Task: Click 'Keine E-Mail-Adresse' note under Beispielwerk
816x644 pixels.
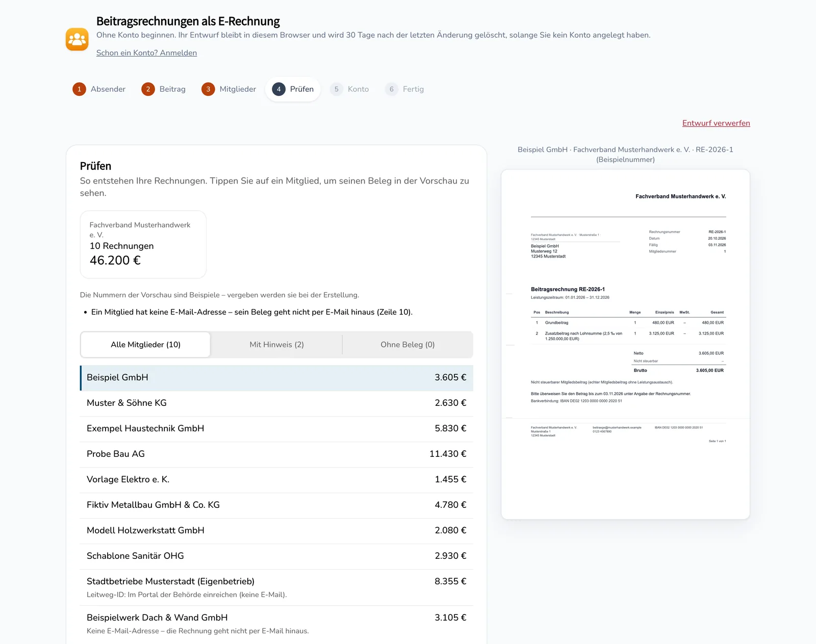Action: click(x=198, y=631)
